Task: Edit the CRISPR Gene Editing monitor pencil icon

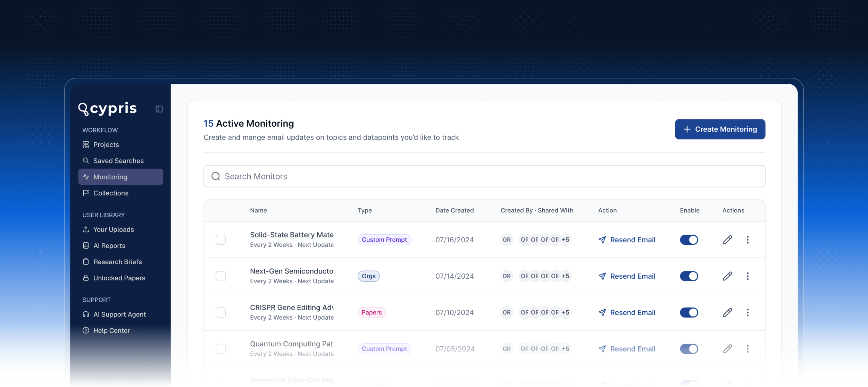Action: click(x=727, y=312)
